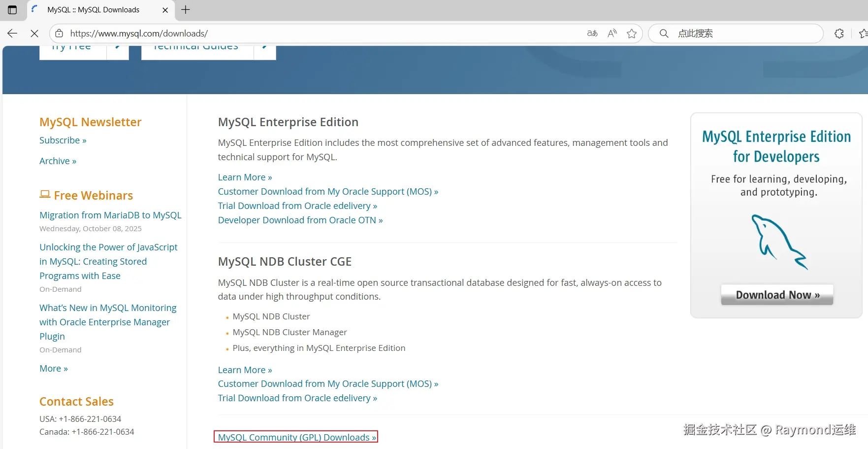Click the MySQL dolphin logo image
The height and width of the screenshot is (449, 868).
point(779,242)
